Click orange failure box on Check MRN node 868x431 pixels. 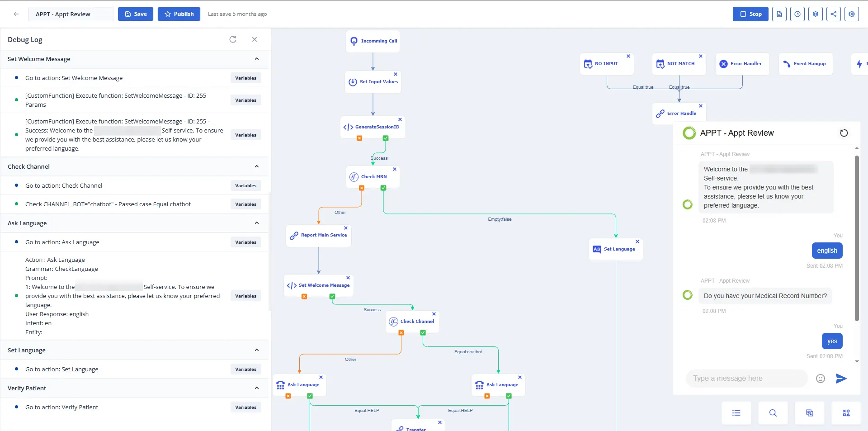[x=362, y=188]
